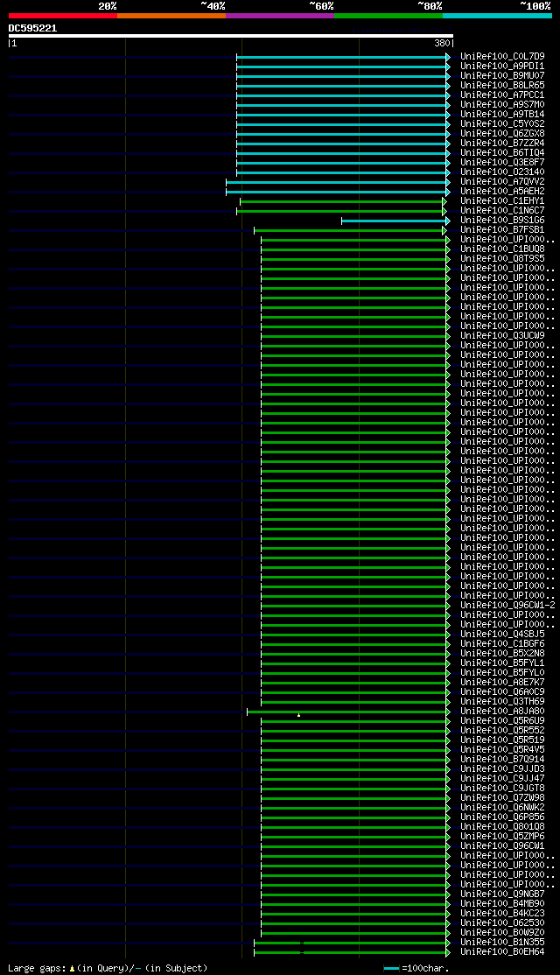Viewport: 560px width, 975px height.
Task: Click hit label UniRef100_Q8T9S5
Action: (x=503, y=259)
